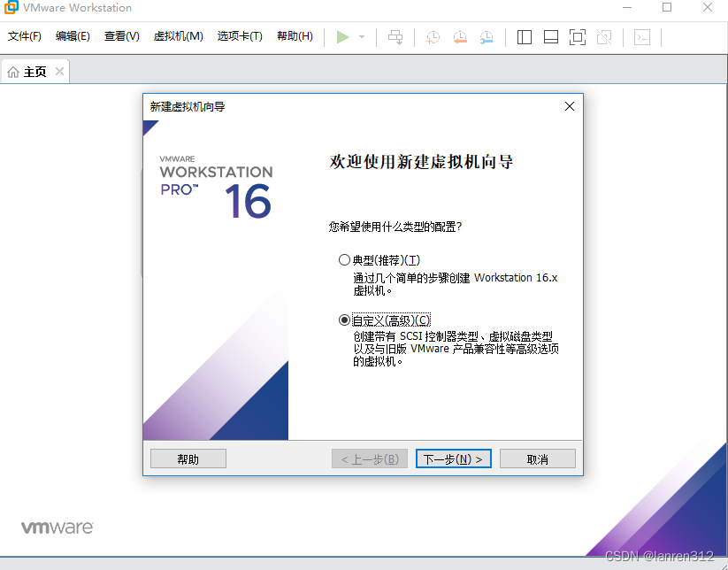Screen dimensions: 728x570
Task: Open the 编辑(E) menu
Action: (73, 36)
